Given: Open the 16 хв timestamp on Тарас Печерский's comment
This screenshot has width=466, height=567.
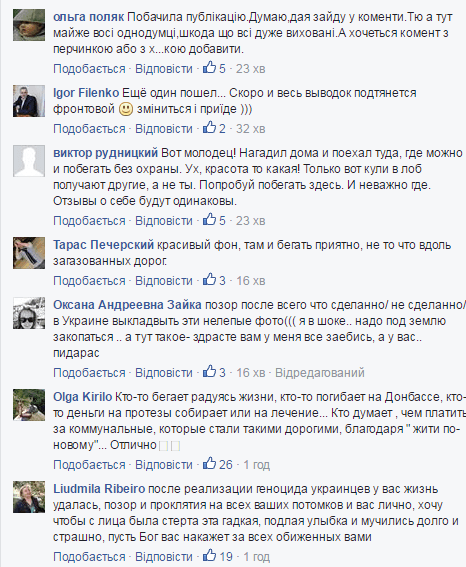Looking at the screenshot, I should coord(251,281).
